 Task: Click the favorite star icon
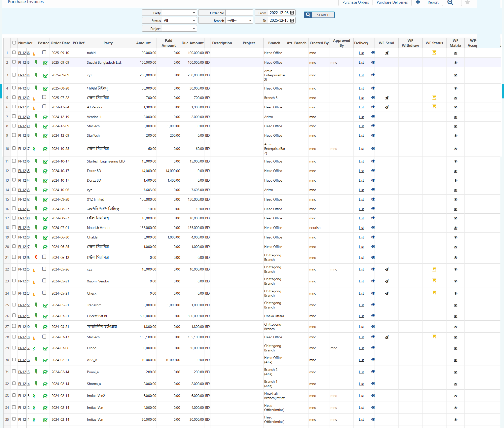click(468, 2)
